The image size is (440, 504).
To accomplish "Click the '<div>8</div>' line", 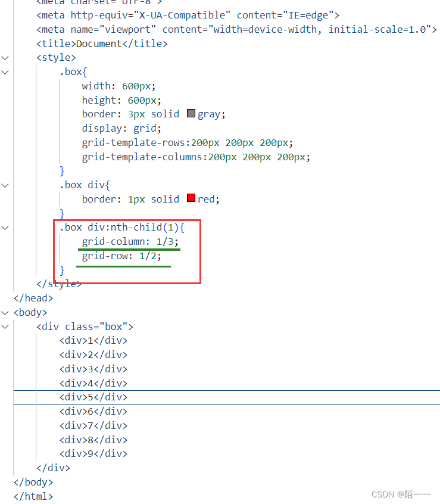I will 93,440.
